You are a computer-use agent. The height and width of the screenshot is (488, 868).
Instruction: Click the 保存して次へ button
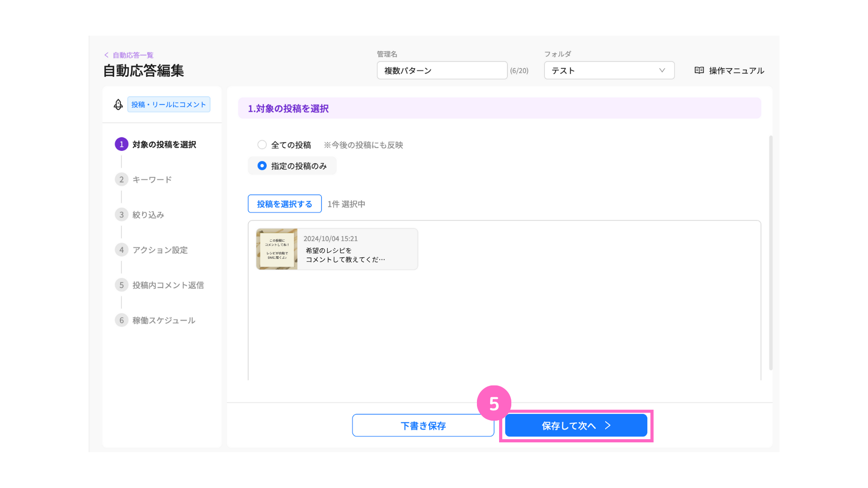click(x=576, y=426)
